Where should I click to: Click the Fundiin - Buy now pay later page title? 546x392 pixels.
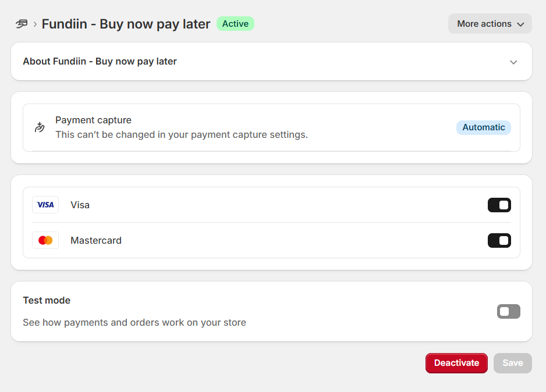point(126,24)
